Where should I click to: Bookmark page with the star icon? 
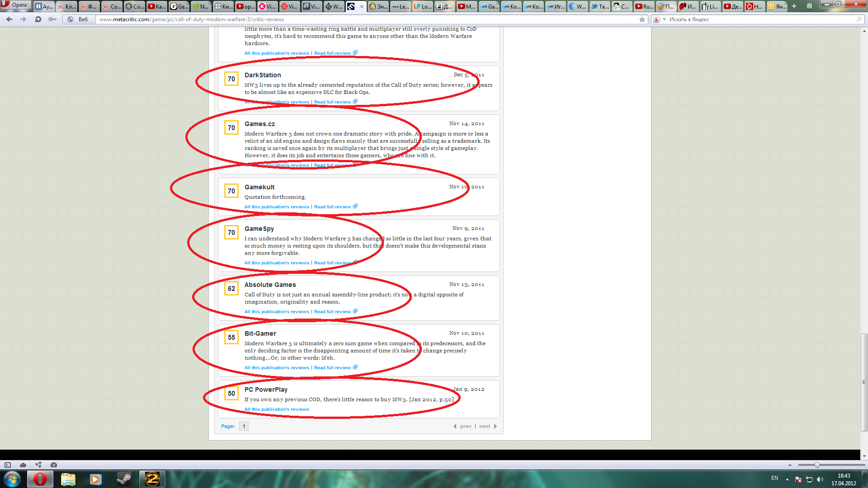[642, 19]
